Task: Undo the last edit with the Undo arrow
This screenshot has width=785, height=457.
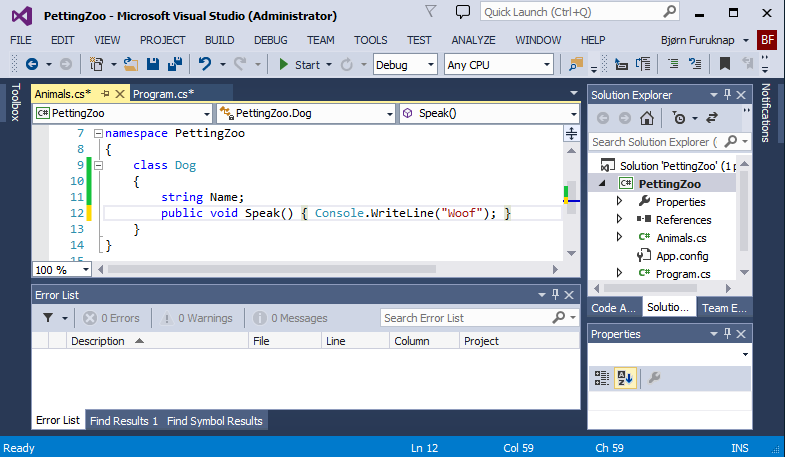Action: click(205, 64)
